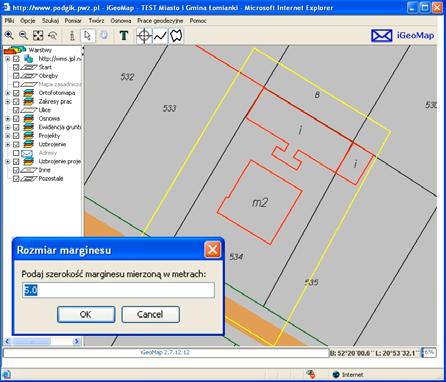The height and width of the screenshot is (382, 446).
Task: Click the Ortofotomapa layer group icon
Action: (x=29, y=93)
